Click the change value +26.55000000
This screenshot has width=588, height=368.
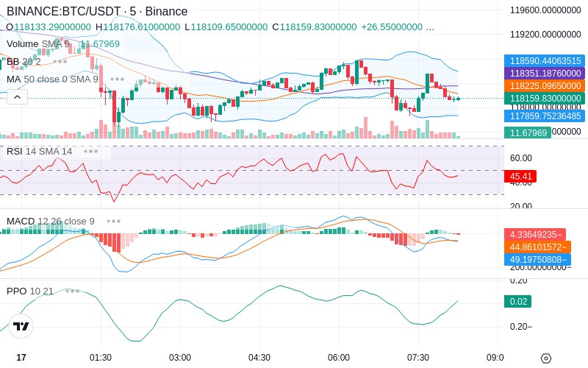coord(392,27)
